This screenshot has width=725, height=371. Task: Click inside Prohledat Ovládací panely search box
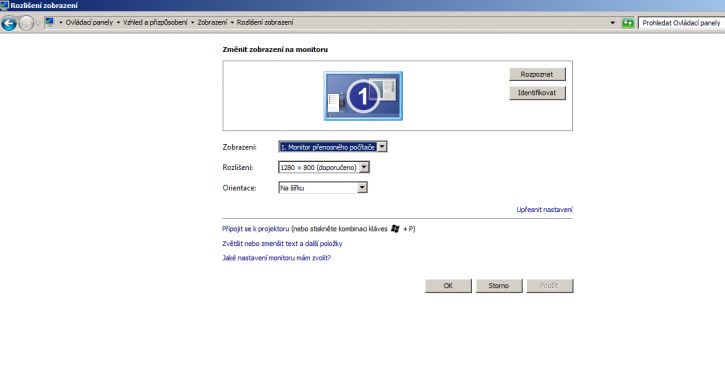click(x=681, y=23)
